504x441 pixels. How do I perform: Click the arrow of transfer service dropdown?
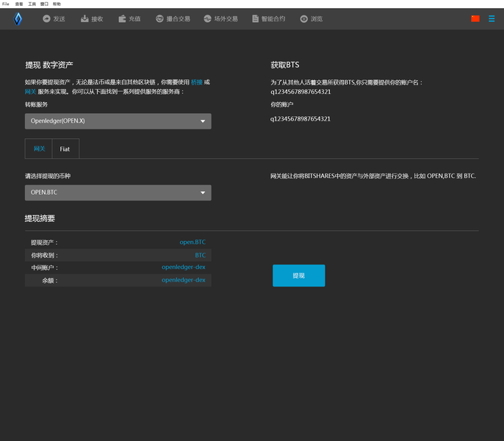point(203,121)
